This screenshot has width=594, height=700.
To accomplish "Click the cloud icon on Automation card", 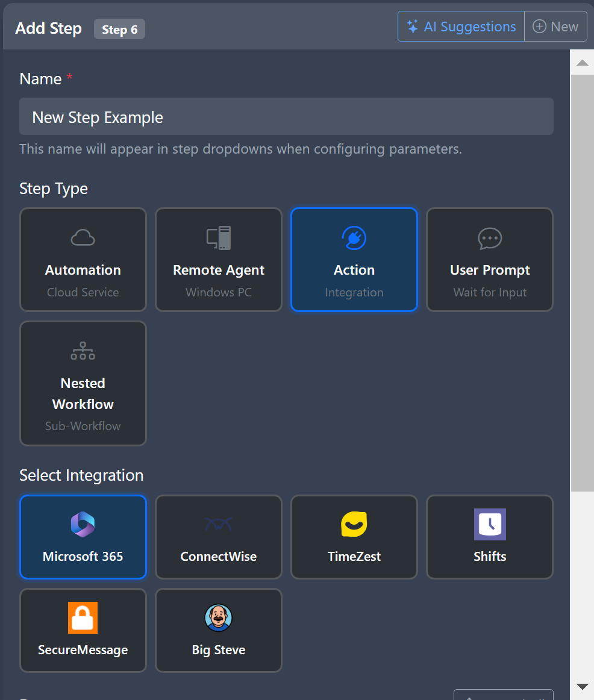I will (x=83, y=237).
